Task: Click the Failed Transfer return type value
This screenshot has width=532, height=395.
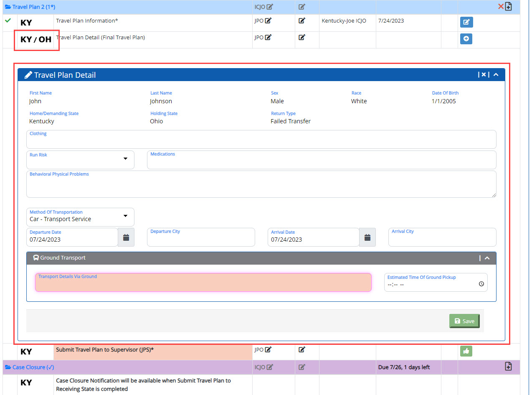Action: pyautogui.click(x=291, y=121)
